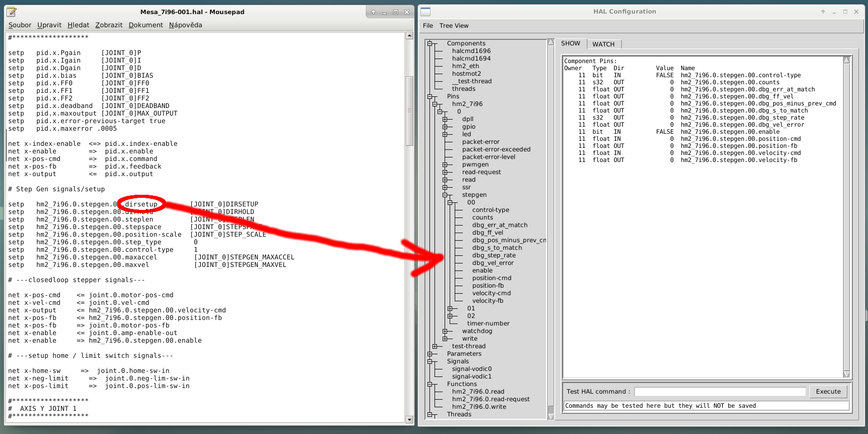
Task: Click the Mousepad window shade arrow icon
Action: (x=373, y=12)
